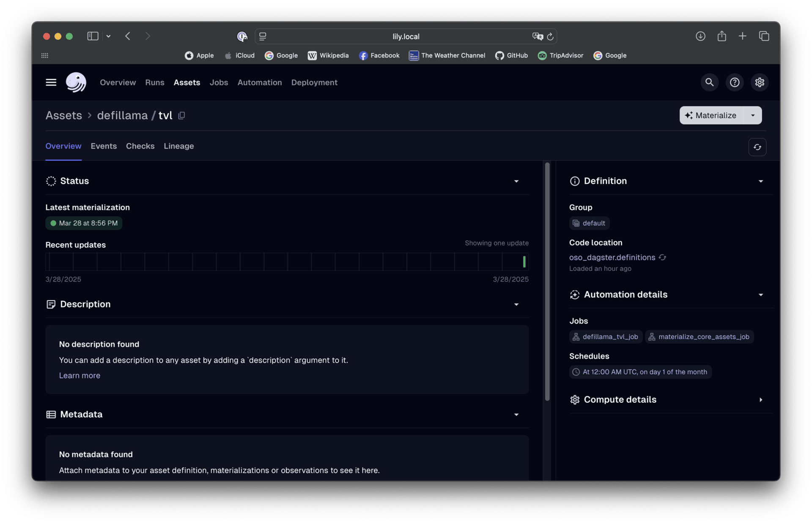Go to Jobs in top navigation
Screen dimensions: 812x523
pyautogui.click(x=219, y=83)
